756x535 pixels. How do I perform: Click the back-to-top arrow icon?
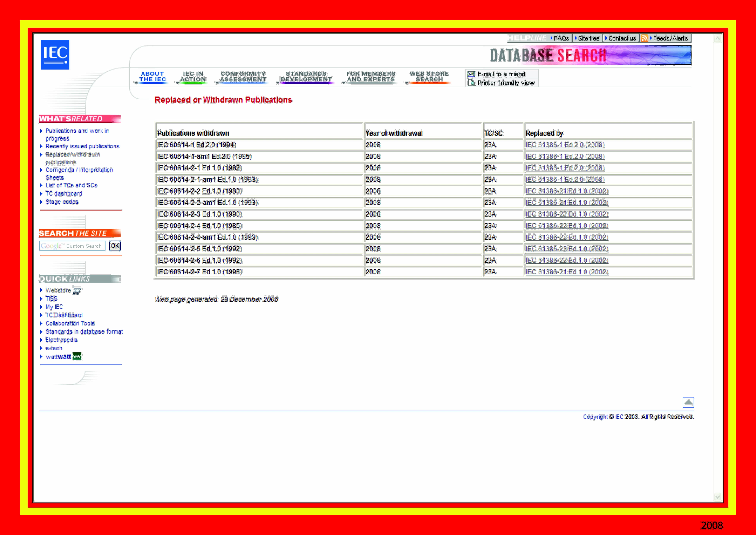point(688,402)
